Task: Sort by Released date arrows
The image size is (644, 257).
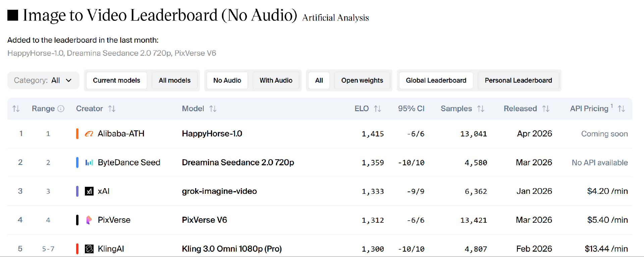Action: [x=546, y=109]
